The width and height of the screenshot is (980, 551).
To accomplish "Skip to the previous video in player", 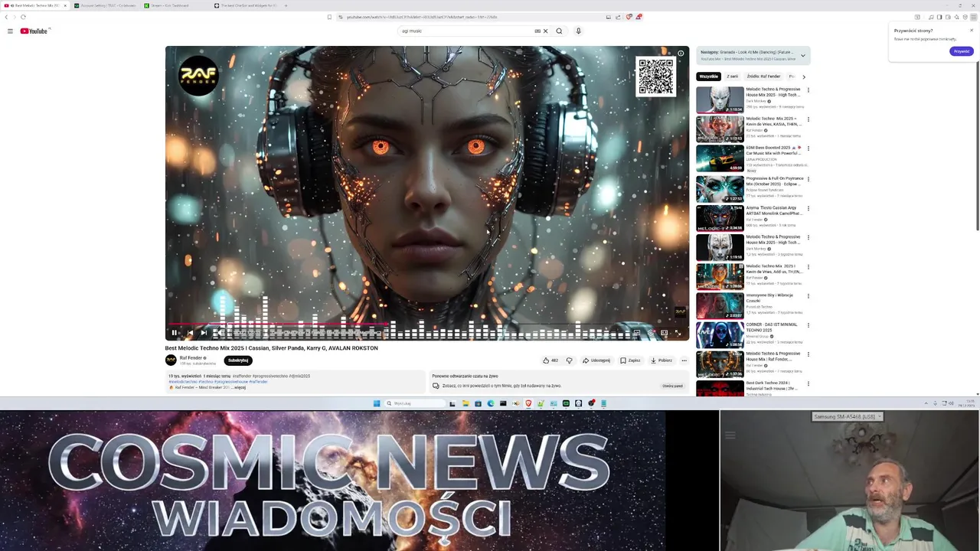I will click(189, 333).
